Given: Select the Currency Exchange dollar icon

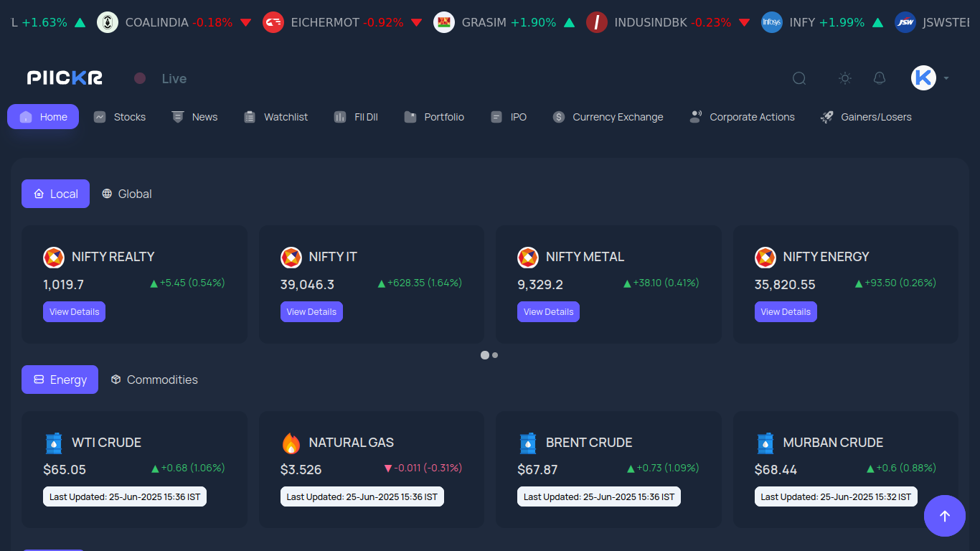Looking at the screenshot, I should (558, 116).
